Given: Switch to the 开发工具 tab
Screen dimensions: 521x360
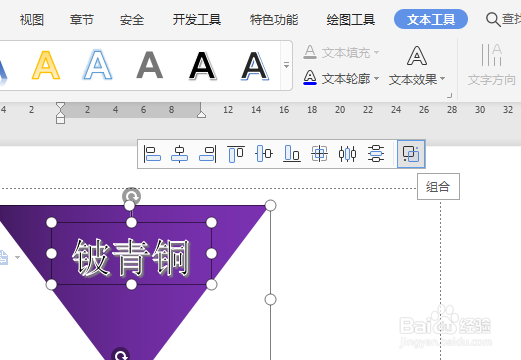Looking at the screenshot, I should [197, 20].
